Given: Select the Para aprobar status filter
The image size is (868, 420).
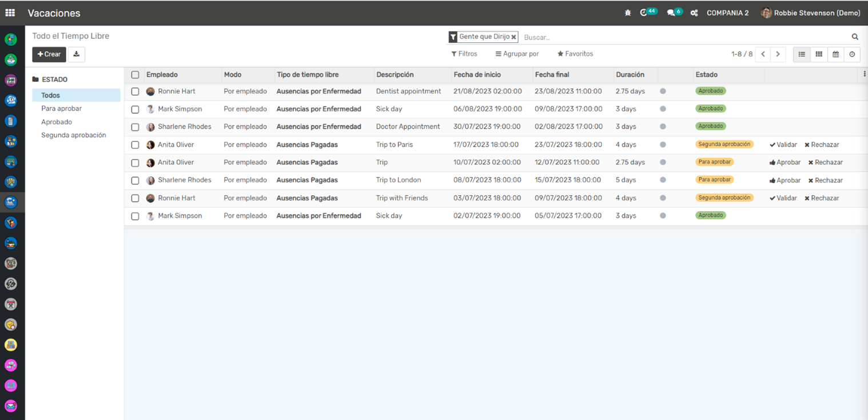Looking at the screenshot, I should tap(62, 109).
